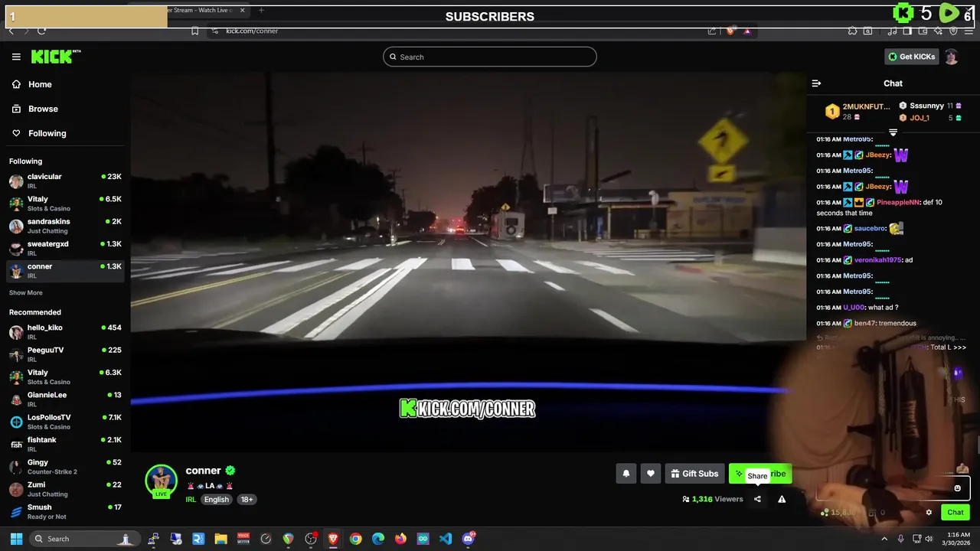Open Firefox from taskbar
This screenshot has height=551, width=980.
(400, 539)
